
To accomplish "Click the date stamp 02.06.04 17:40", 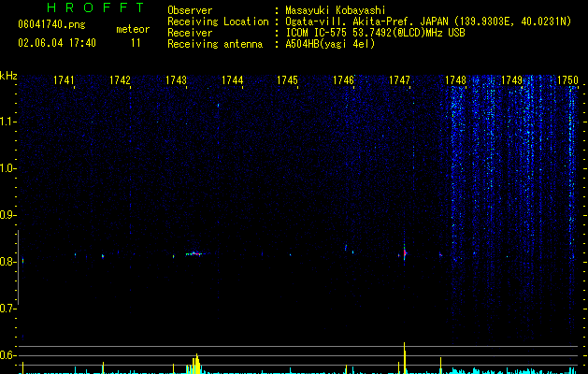I will point(57,43).
